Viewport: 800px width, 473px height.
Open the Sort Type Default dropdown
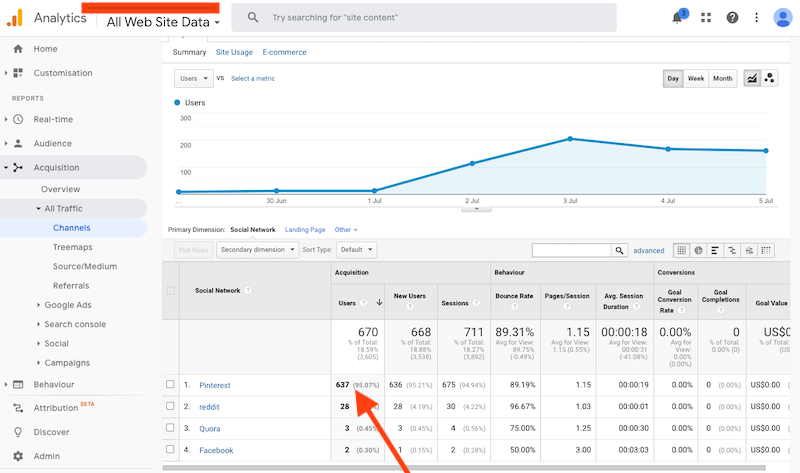pos(356,250)
